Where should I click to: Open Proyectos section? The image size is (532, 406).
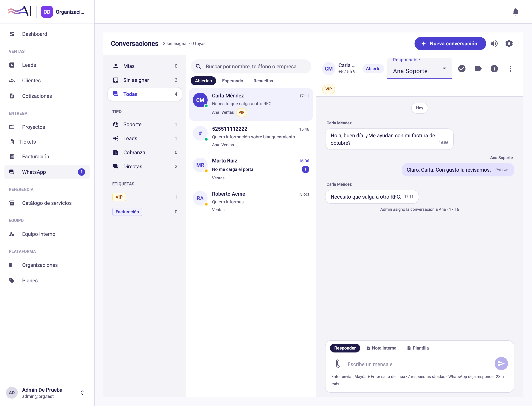click(47, 127)
